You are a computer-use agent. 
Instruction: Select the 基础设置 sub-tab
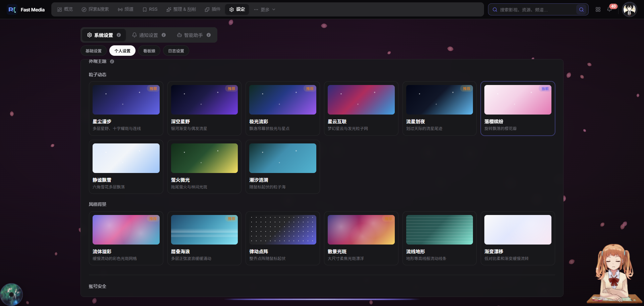(x=94, y=51)
